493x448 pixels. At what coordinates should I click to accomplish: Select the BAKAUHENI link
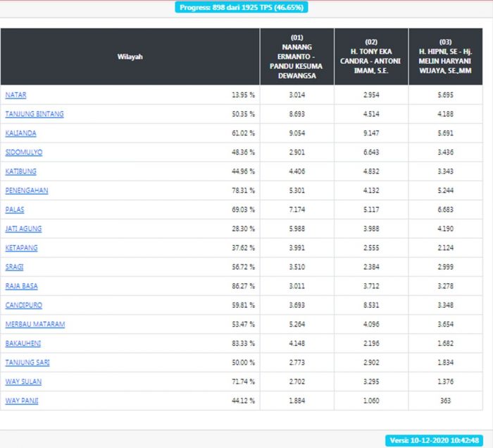pyautogui.click(x=23, y=344)
